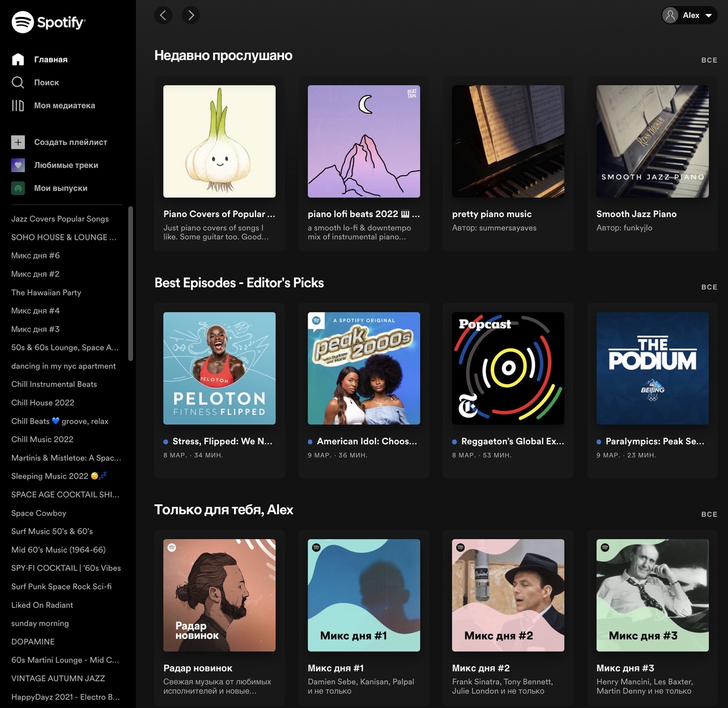Open pretty piano music cover
This screenshot has height=708, width=728.
click(x=508, y=141)
